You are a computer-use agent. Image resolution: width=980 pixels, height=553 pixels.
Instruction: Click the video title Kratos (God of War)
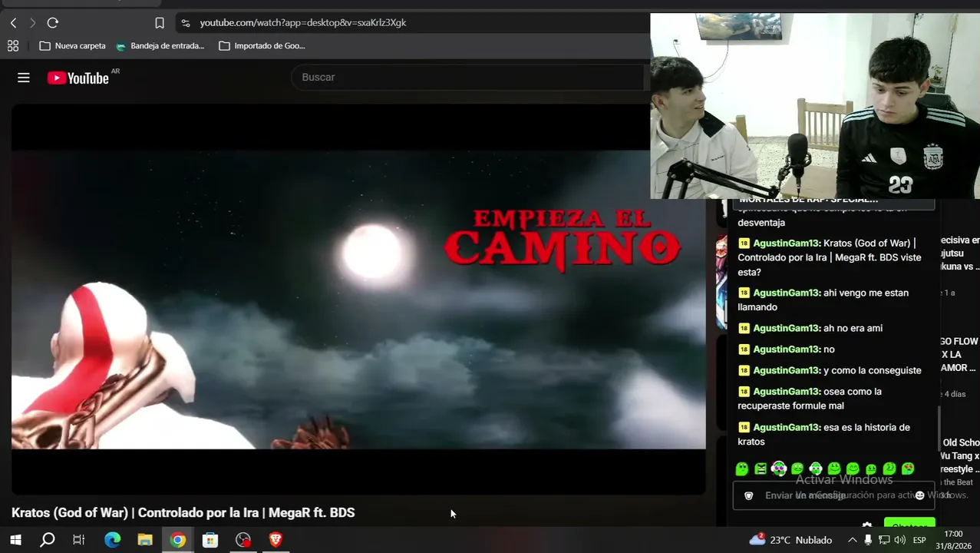point(183,512)
